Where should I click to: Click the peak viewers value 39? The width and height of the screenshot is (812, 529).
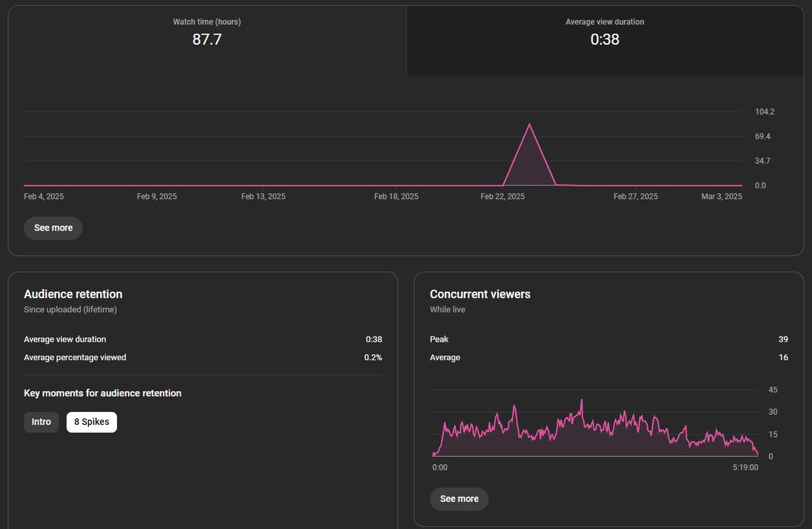click(x=783, y=339)
